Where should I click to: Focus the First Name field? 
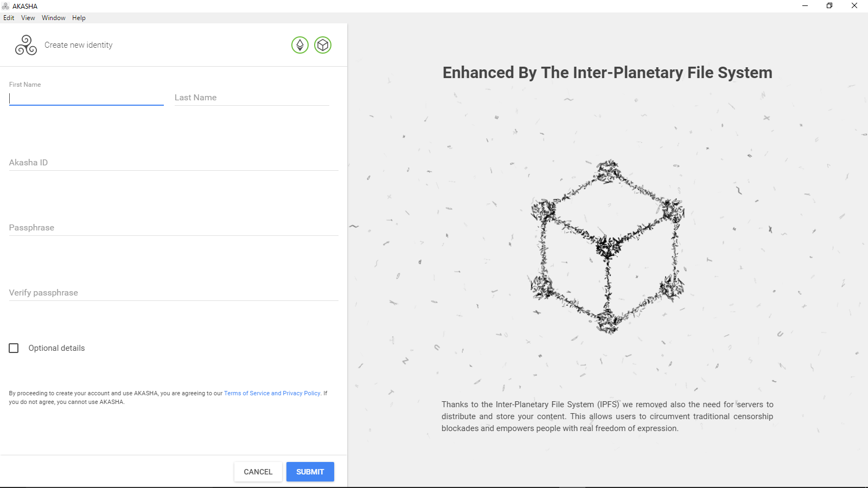(86, 98)
